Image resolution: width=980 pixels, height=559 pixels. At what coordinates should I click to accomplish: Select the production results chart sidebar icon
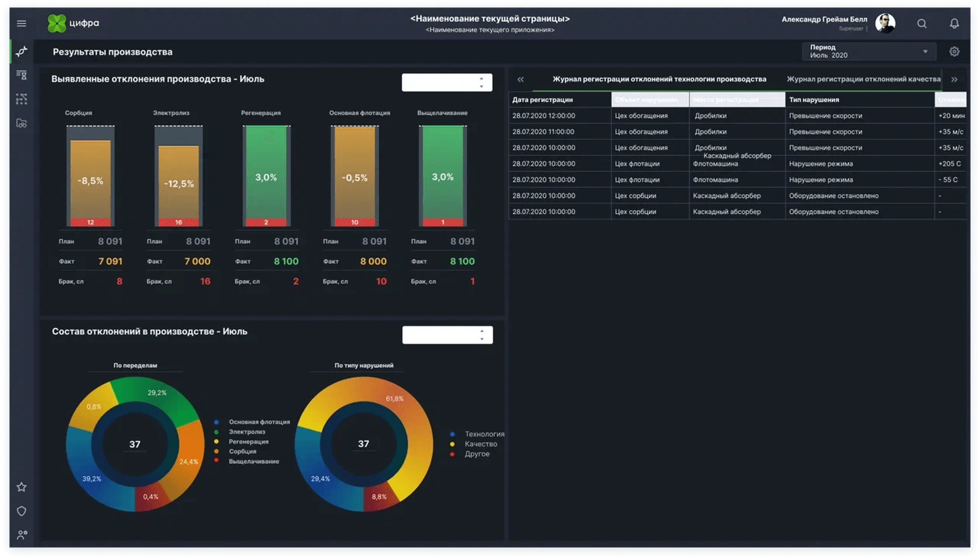click(x=21, y=51)
